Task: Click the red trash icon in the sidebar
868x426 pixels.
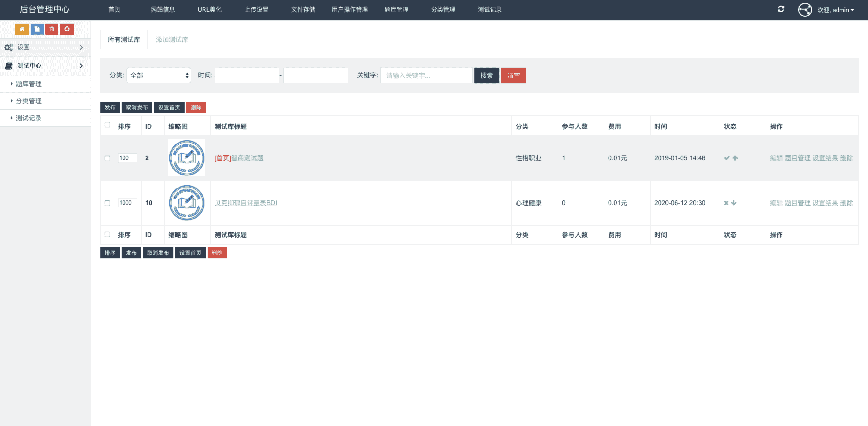Action: [x=52, y=29]
